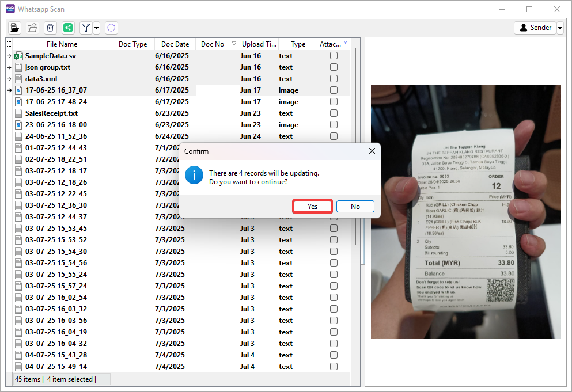Click the open file toolbar icon
The image size is (572, 392).
[x=14, y=28]
